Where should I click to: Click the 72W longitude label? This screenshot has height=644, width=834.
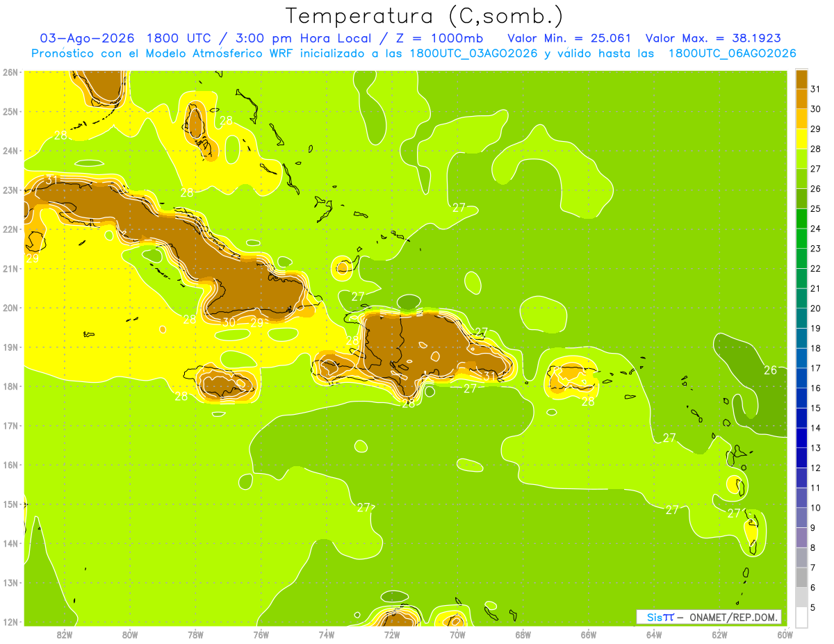(x=392, y=634)
